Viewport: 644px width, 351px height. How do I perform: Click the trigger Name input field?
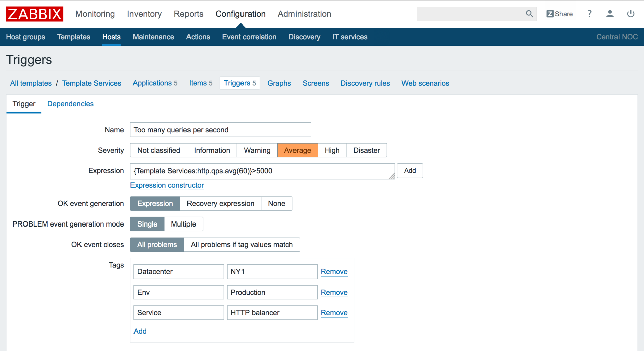coord(220,130)
